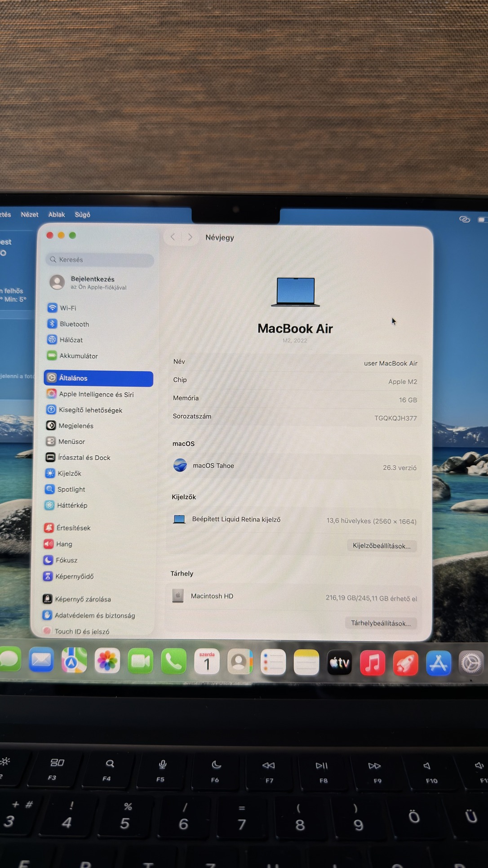Click the macOS Tahoe row
The width and height of the screenshot is (488, 868).
point(295,466)
